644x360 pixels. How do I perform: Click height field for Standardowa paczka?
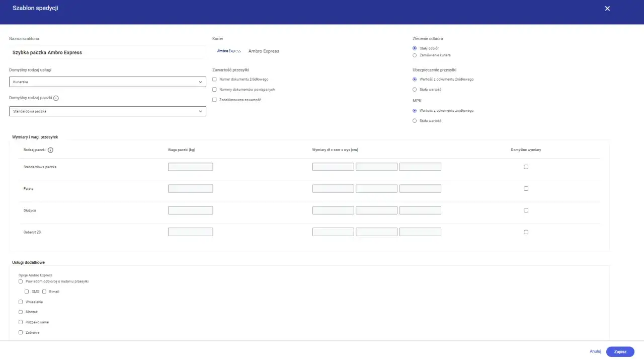click(x=420, y=167)
